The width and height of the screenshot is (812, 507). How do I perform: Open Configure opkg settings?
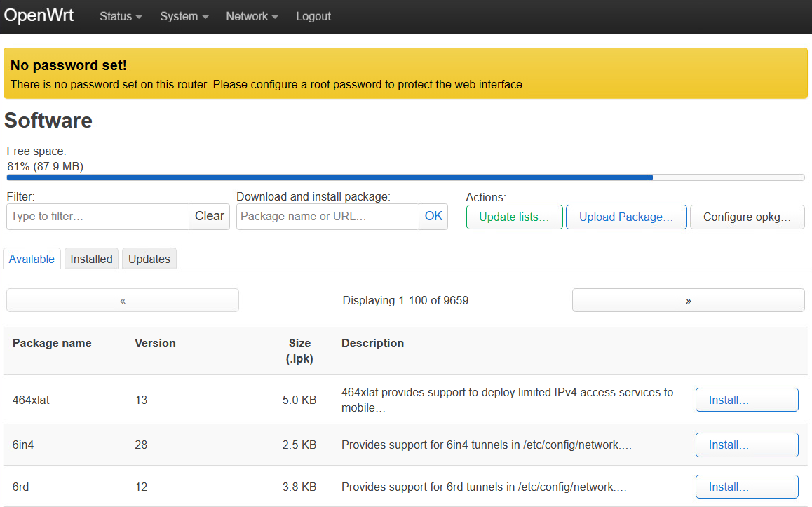click(747, 217)
